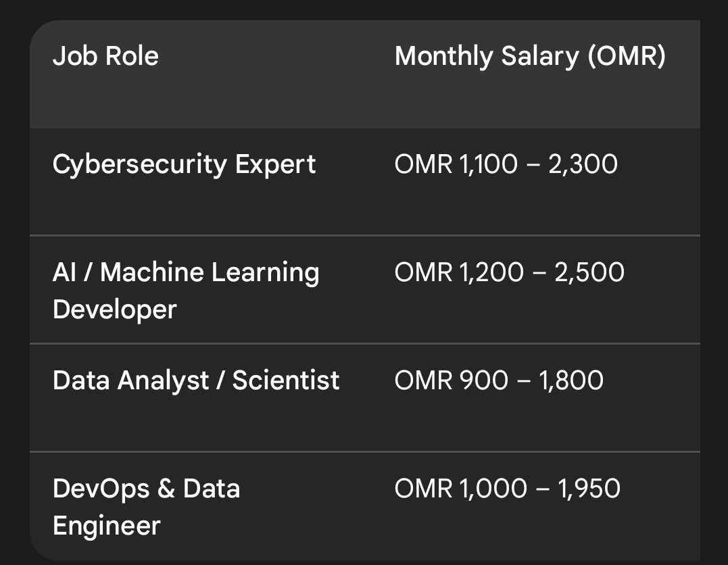
Task: Click the word "Scientist" in Data row
Action: tap(286, 380)
